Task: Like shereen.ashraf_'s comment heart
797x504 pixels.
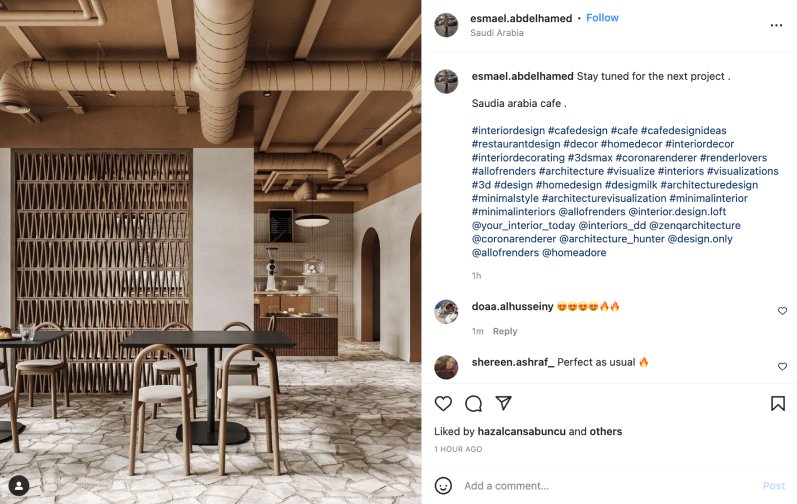Action: 782,366
